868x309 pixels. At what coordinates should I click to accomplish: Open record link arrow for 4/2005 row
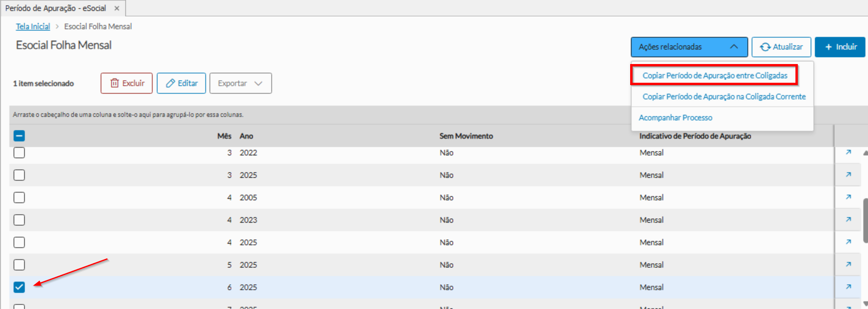pyautogui.click(x=848, y=197)
